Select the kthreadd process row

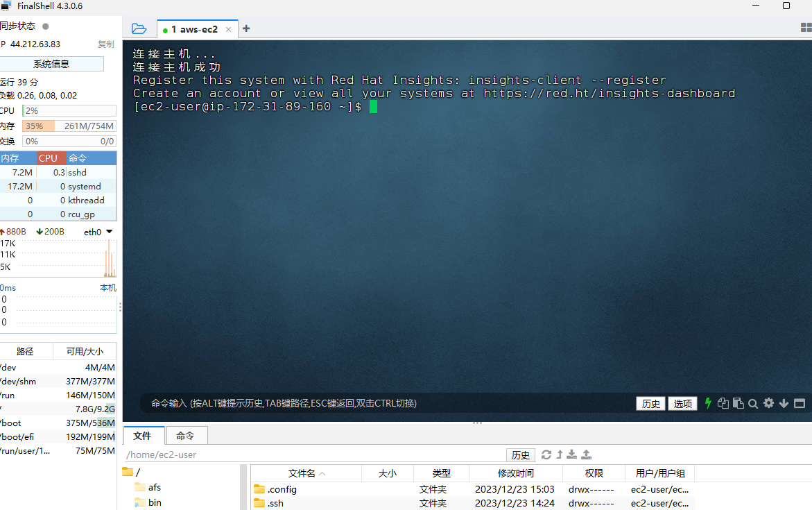(x=58, y=200)
